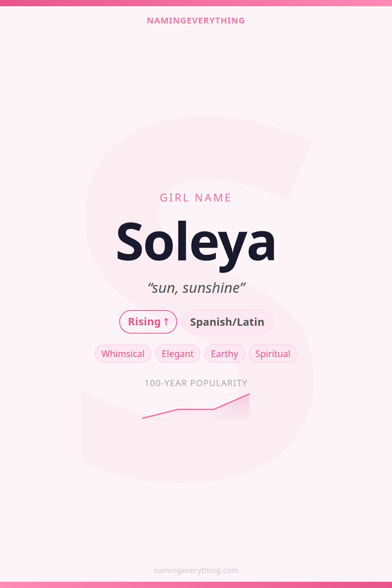Click the GIRL NAME label
392x588 pixels.
pos(196,198)
